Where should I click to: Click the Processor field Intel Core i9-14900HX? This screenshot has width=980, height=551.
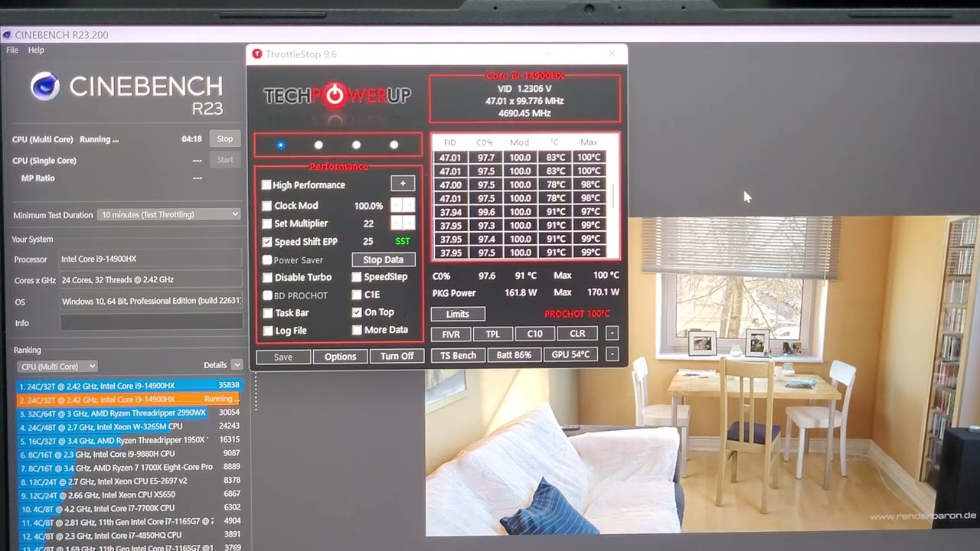151,259
